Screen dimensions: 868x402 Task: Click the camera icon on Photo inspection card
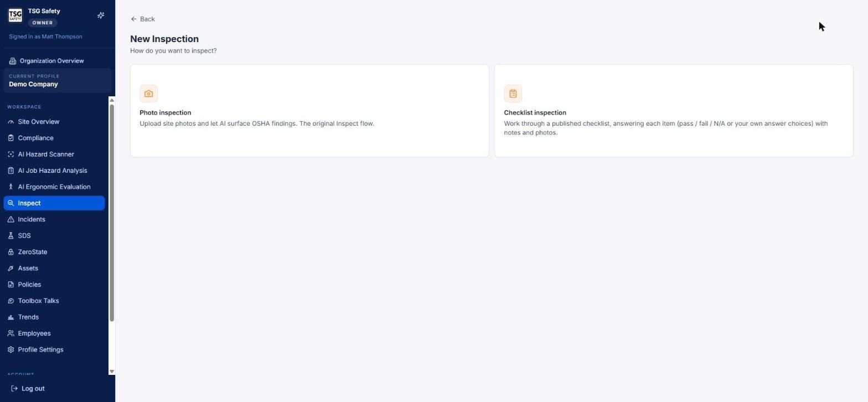point(148,94)
